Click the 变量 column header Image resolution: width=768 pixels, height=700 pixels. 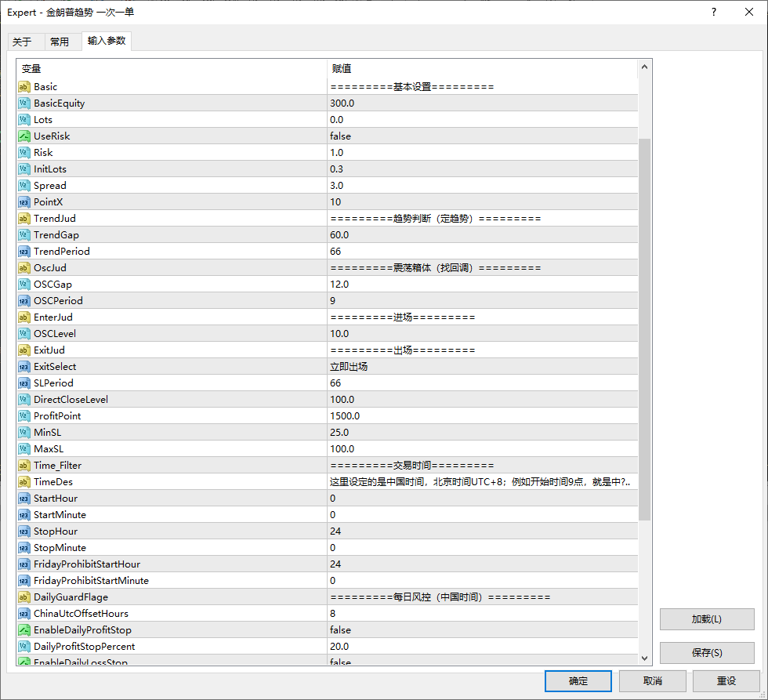[172, 68]
